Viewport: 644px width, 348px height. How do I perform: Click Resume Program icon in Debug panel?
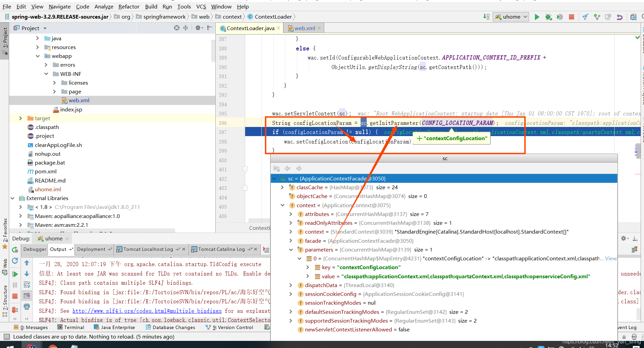(x=15, y=274)
